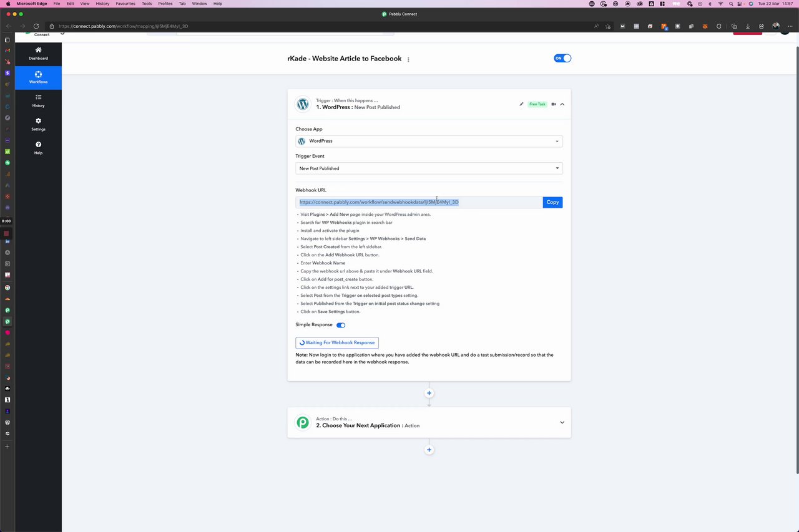
Task: Collapse the WordPress trigger step chevron
Action: [x=562, y=104]
